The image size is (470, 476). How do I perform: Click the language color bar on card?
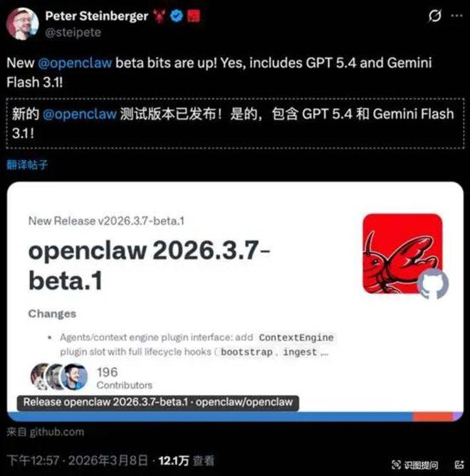coord(235,416)
